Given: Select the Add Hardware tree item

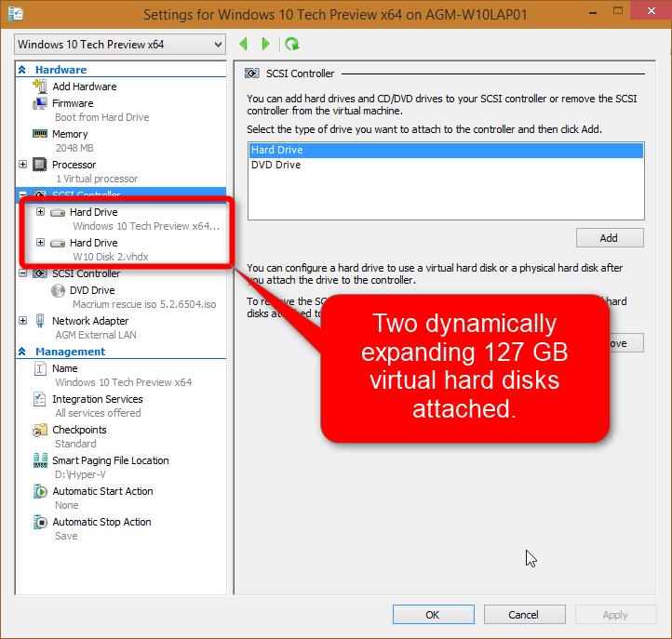Looking at the screenshot, I should pyautogui.click(x=85, y=87).
